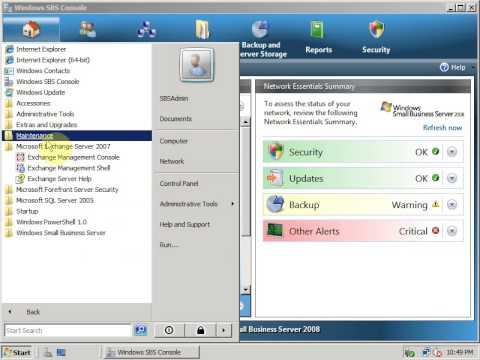Click the network icon in system tray

426,352
